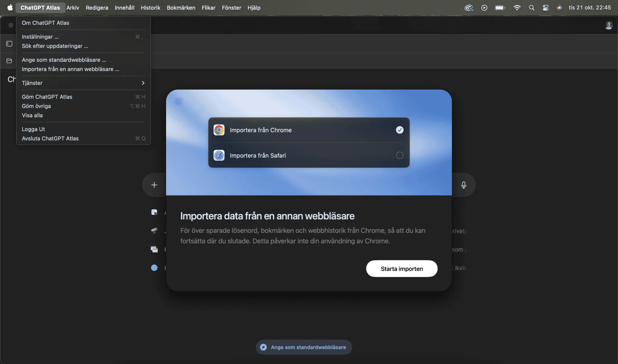Choose Avsluta ChatGPT Atlas

[x=83, y=138]
